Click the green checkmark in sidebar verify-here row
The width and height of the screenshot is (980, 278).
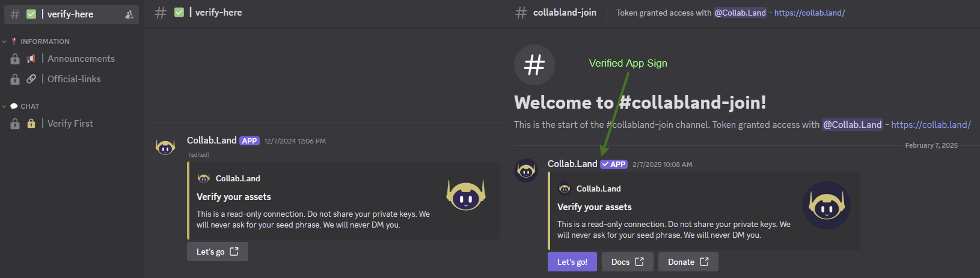coord(31,14)
